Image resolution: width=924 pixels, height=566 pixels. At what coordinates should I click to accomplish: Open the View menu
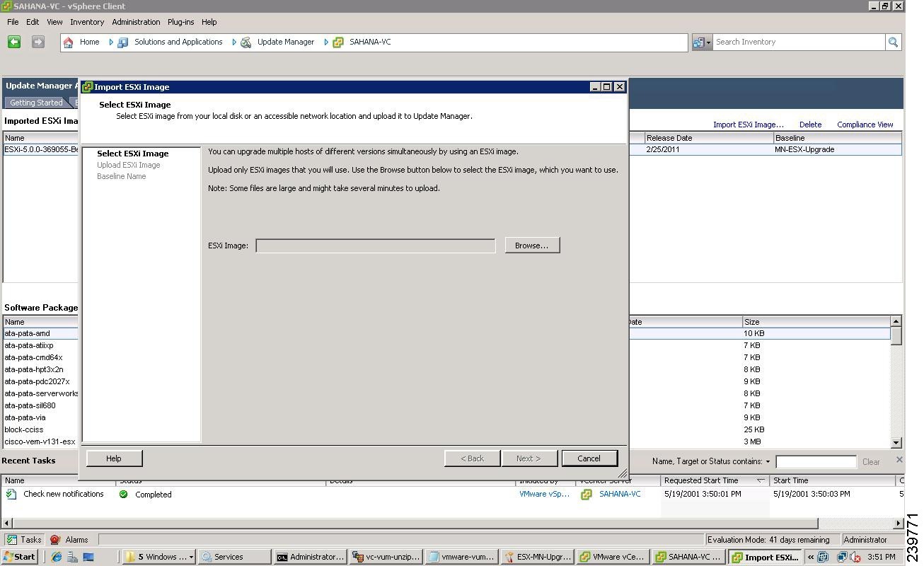point(54,22)
